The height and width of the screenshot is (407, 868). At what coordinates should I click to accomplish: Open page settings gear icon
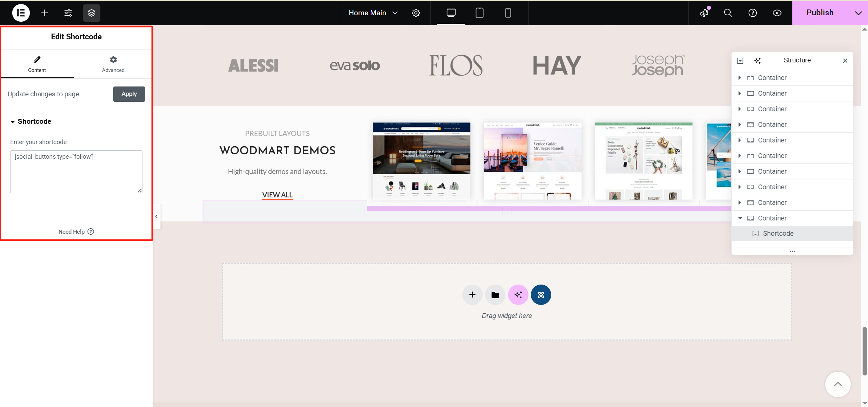(416, 13)
